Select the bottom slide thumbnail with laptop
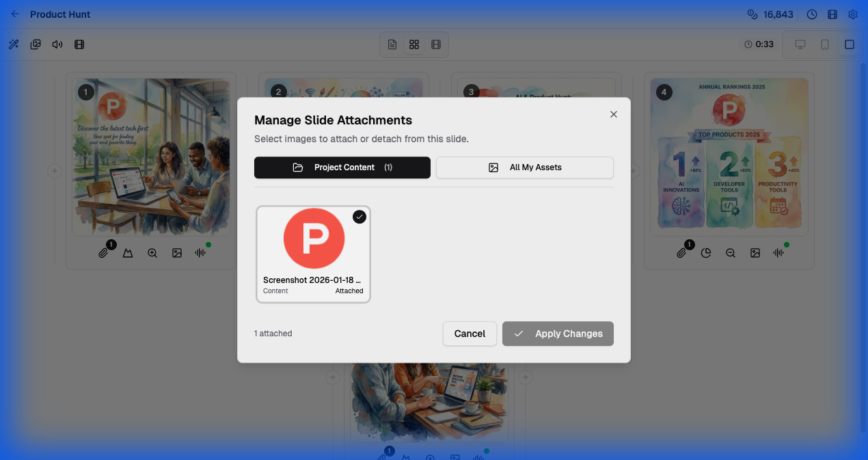Viewport: 868px width, 460px height. pos(429,403)
